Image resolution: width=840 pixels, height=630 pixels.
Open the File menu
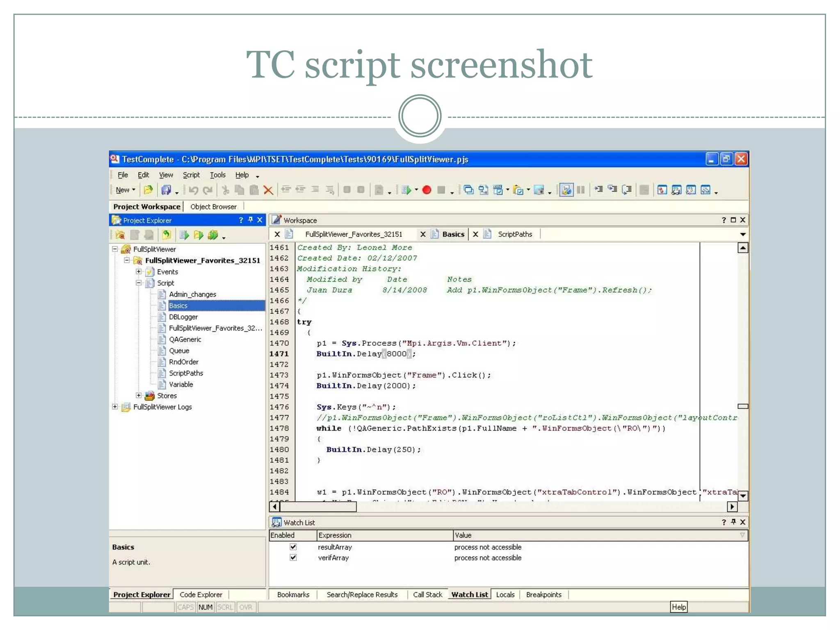click(x=123, y=175)
